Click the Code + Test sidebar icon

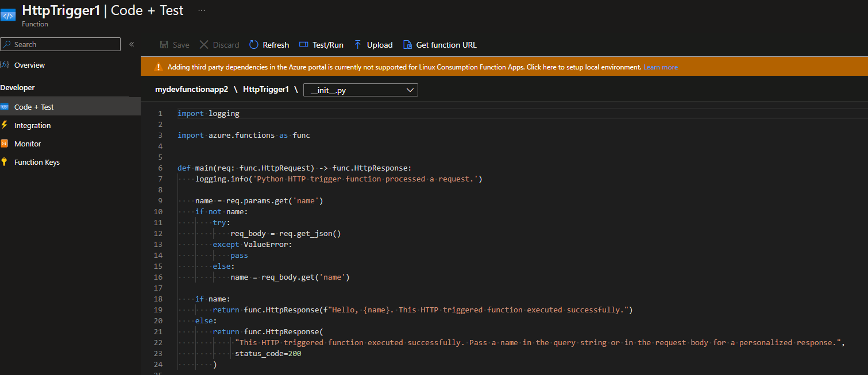click(x=5, y=107)
